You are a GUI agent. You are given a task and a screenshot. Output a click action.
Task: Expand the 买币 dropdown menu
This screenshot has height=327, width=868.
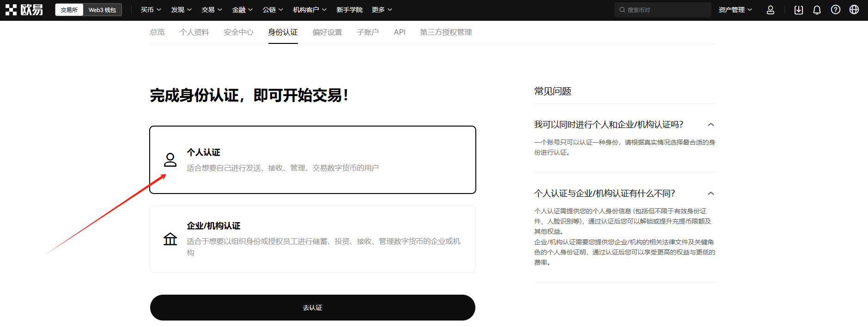pos(151,10)
